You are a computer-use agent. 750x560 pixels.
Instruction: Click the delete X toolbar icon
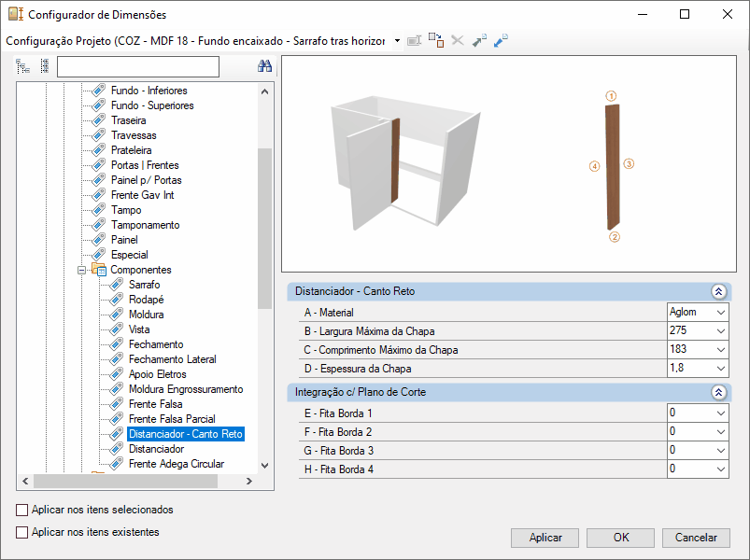point(458,41)
